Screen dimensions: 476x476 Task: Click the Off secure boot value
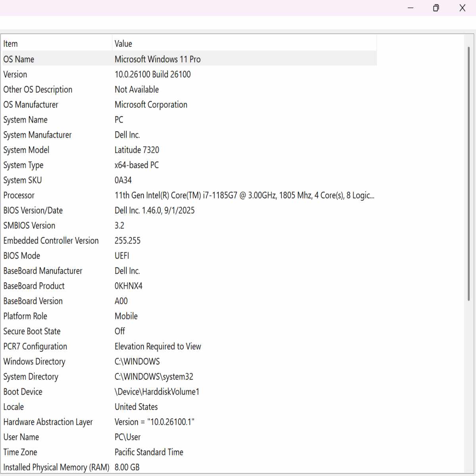(120, 331)
